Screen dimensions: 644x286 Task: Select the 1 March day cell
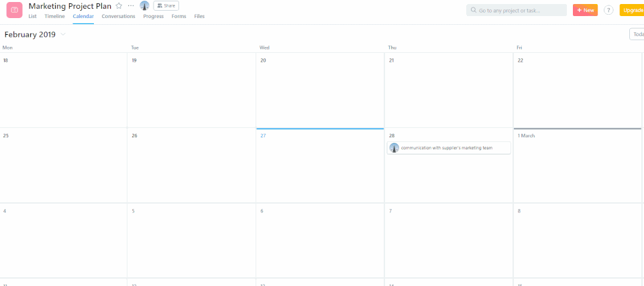[x=577, y=165]
